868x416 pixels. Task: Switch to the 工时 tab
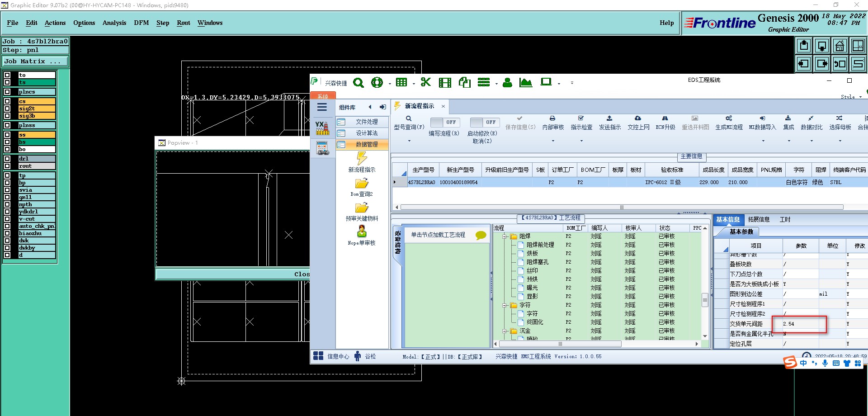tap(785, 219)
